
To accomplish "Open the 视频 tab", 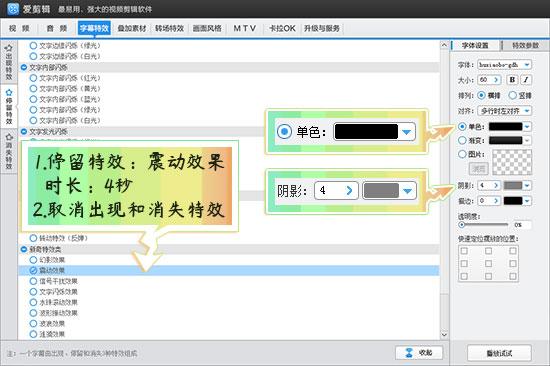I will click(x=19, y=28).
